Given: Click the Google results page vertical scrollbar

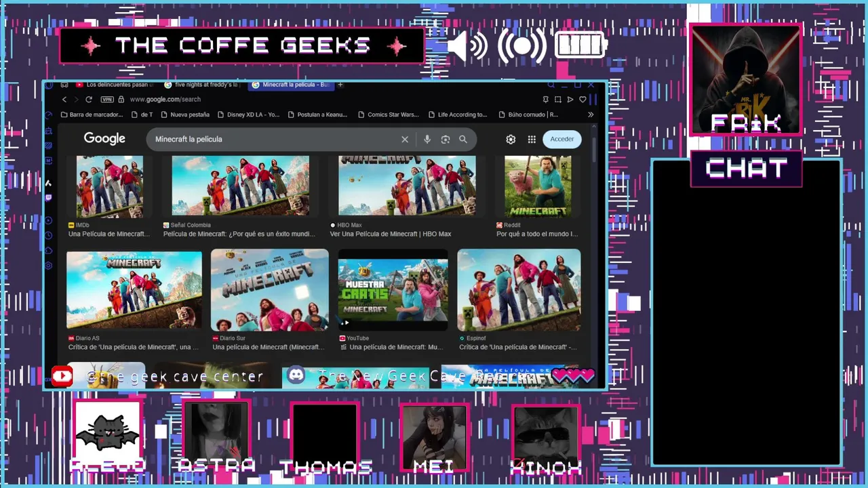Looking at the screenshot, I should pyautogui.click(x=594, y=149).
